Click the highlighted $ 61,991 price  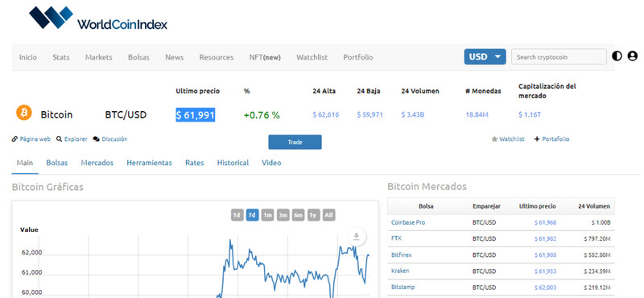196,115
